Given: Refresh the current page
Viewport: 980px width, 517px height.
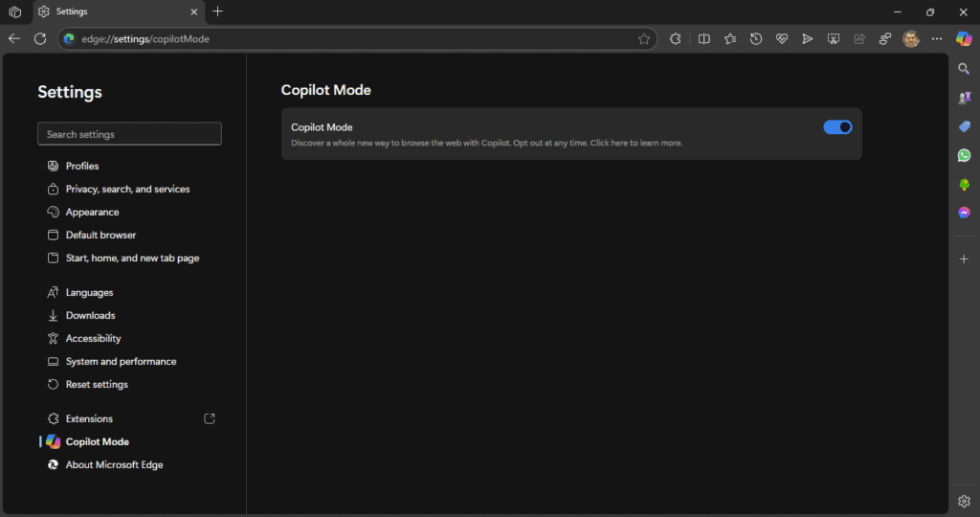Looking at the screenshot, I should click(40, 38).
